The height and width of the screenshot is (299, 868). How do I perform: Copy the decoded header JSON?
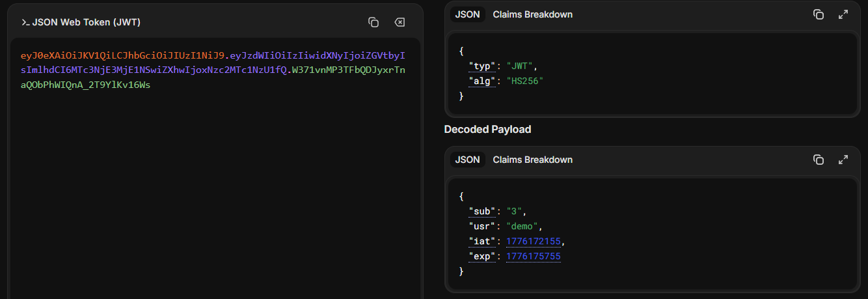pyautogui.click(x=819, y=14)
